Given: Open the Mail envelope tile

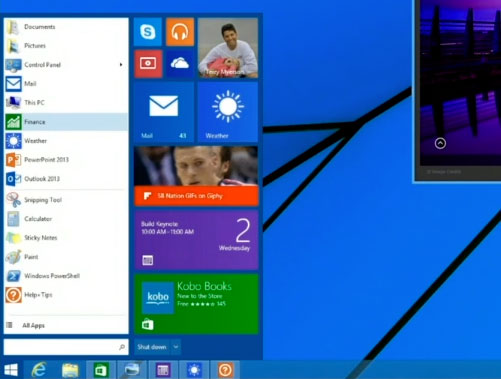Looking at the screenshot, I should pos(164,112).
